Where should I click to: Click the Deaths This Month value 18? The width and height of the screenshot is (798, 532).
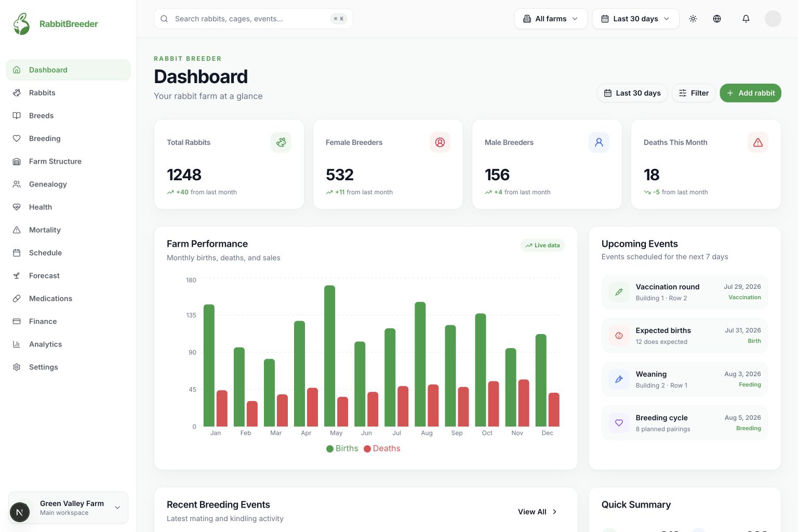[x=651, y=175]
